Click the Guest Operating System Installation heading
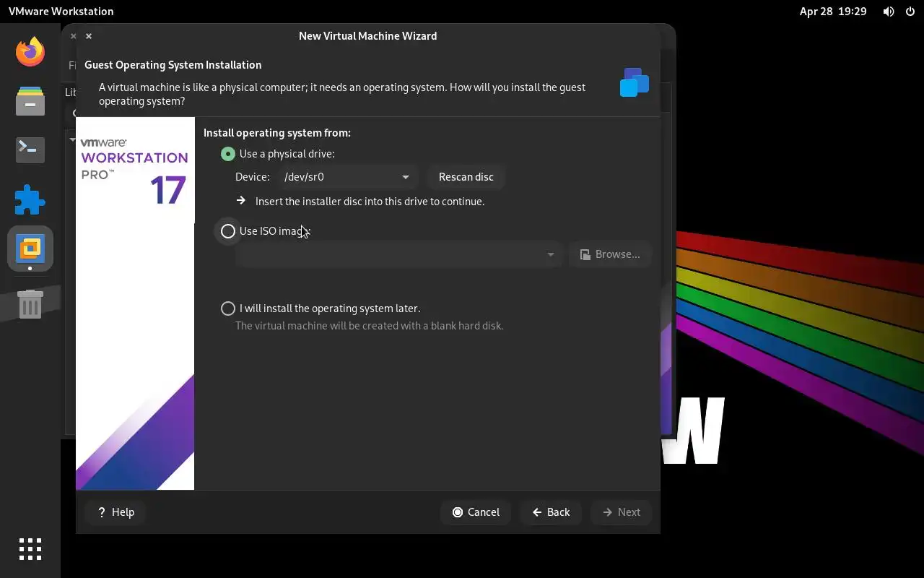924x578 pixels. 173,65
